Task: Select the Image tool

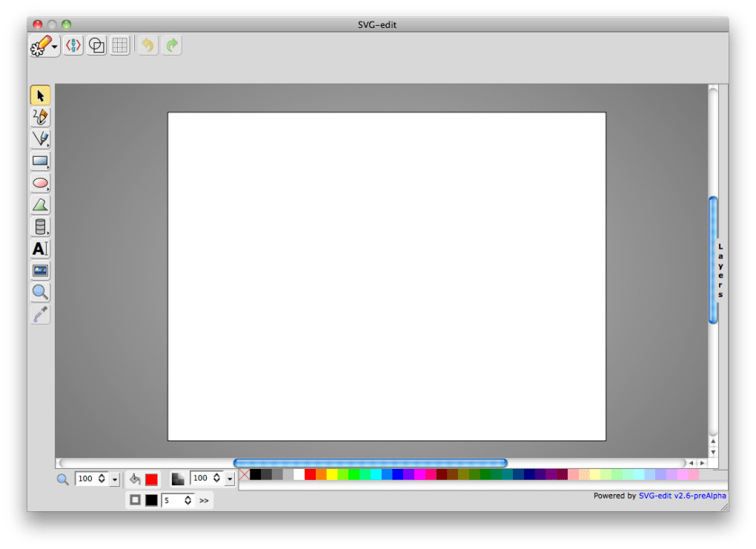Action: point(41,270)
